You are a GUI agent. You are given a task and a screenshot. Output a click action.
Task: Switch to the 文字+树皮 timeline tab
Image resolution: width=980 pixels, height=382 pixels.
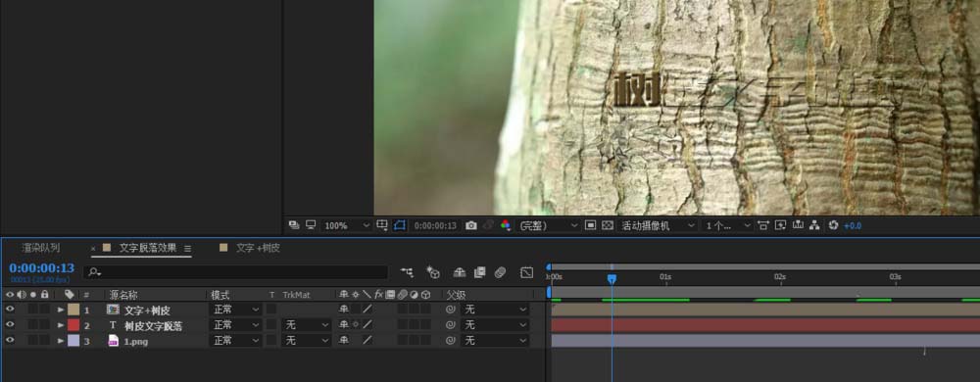click(258, 248)
